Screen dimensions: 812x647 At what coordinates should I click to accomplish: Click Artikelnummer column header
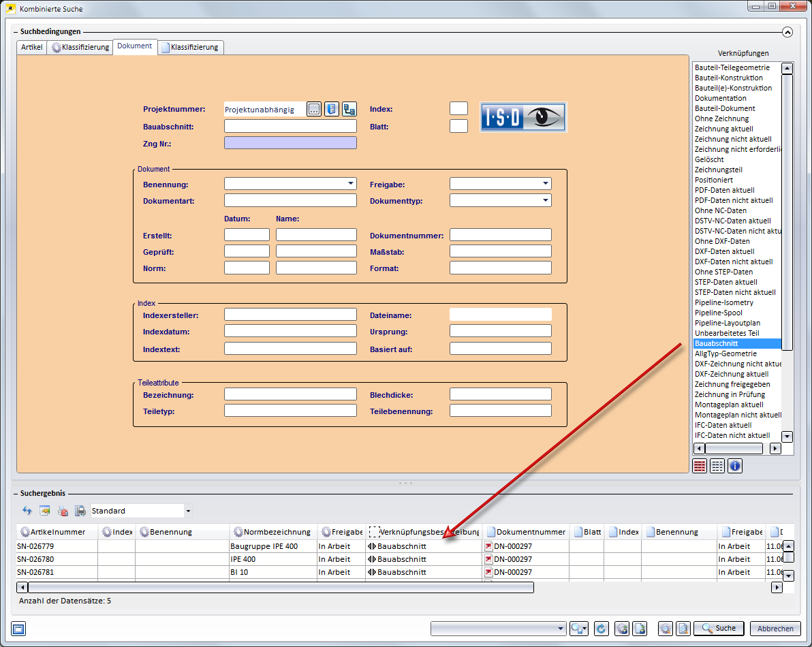(57, 532)
